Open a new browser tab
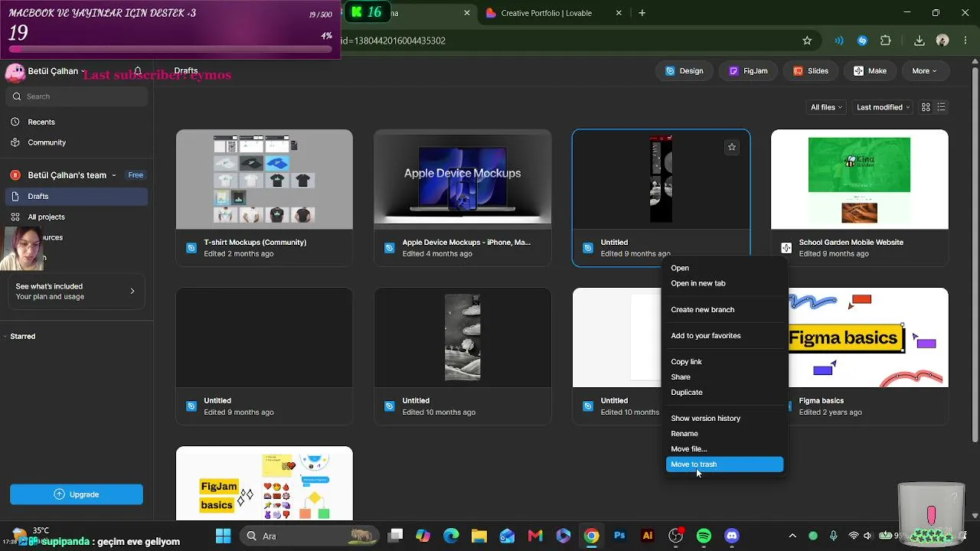Image resolution: width=980 pixels, height=551 pixels. click(642, 13)
